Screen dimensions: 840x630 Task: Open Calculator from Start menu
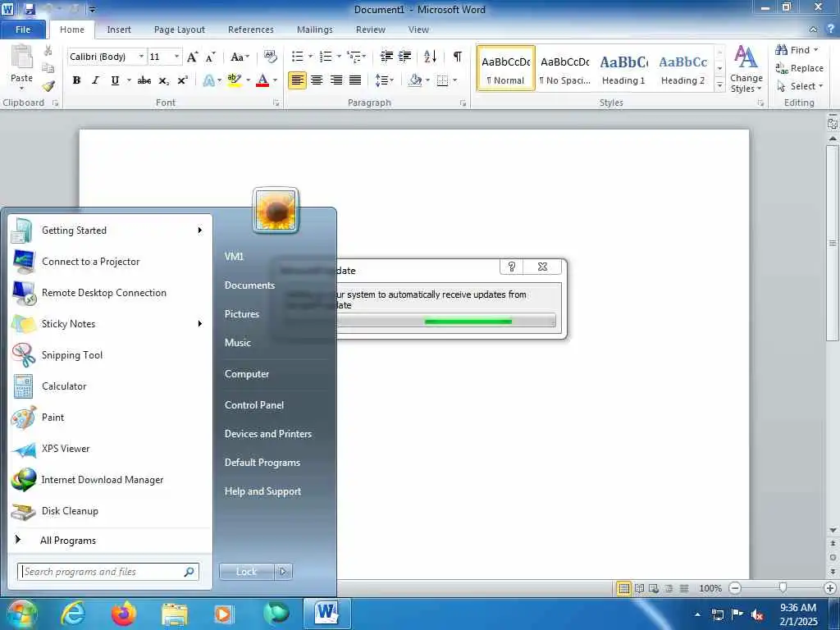(110, 386)
